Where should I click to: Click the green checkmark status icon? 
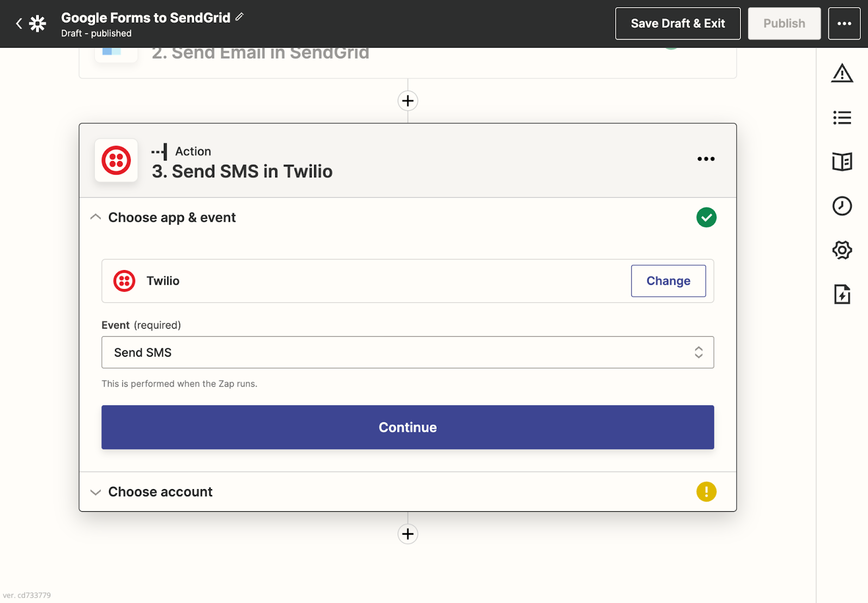(706, 217)
